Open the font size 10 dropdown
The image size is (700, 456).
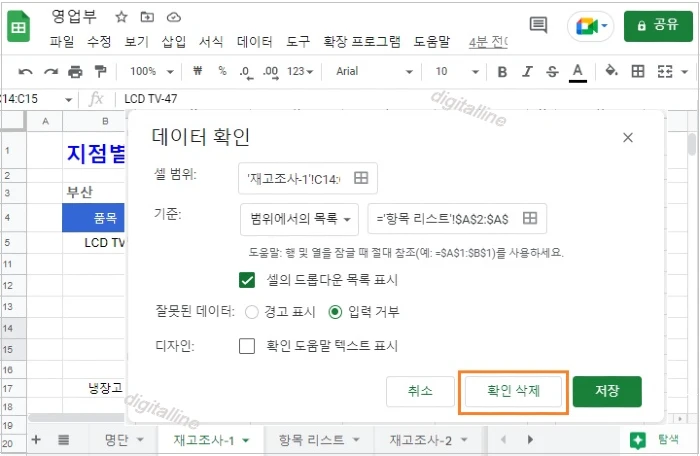pos(456,71)
